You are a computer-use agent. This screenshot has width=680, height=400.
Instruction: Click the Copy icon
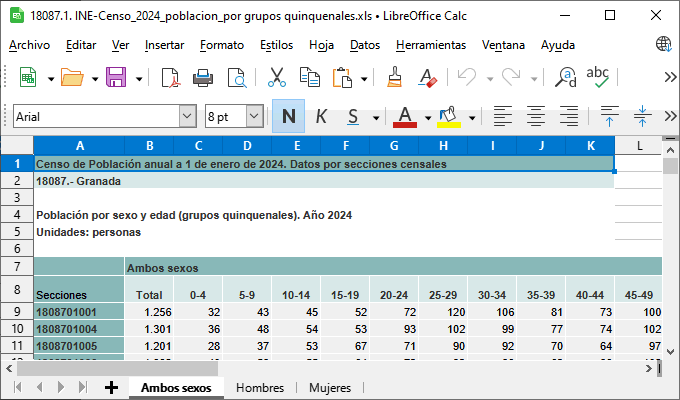309,78
